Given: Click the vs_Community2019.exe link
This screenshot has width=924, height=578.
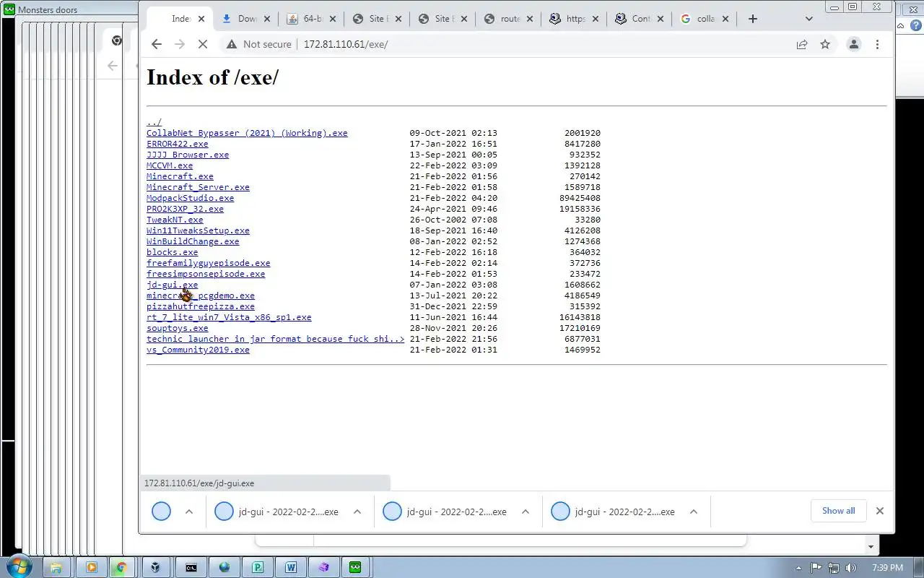Looking at the screenshot, I should coord(198,350).
